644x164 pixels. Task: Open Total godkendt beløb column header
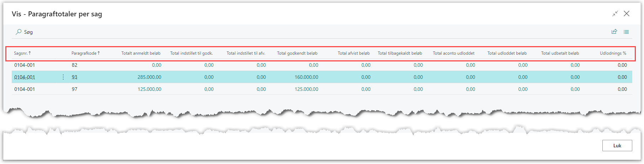tap(297, 53)
